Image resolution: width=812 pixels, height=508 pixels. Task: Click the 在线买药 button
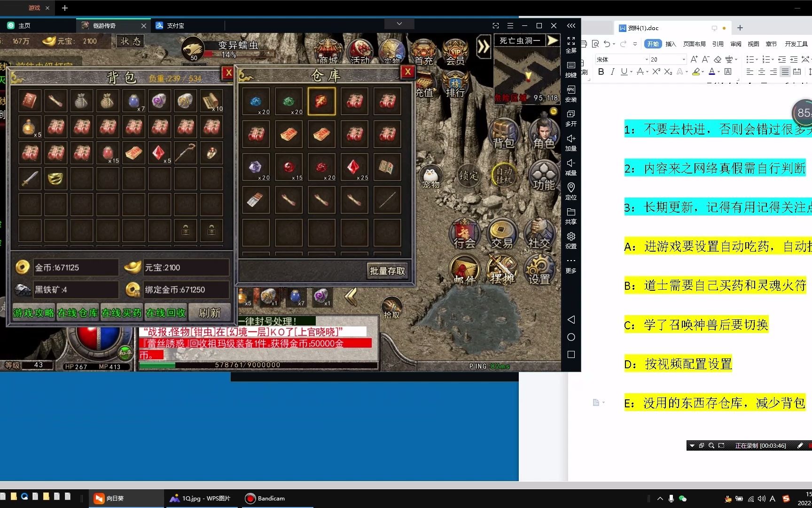coord(122,313)
